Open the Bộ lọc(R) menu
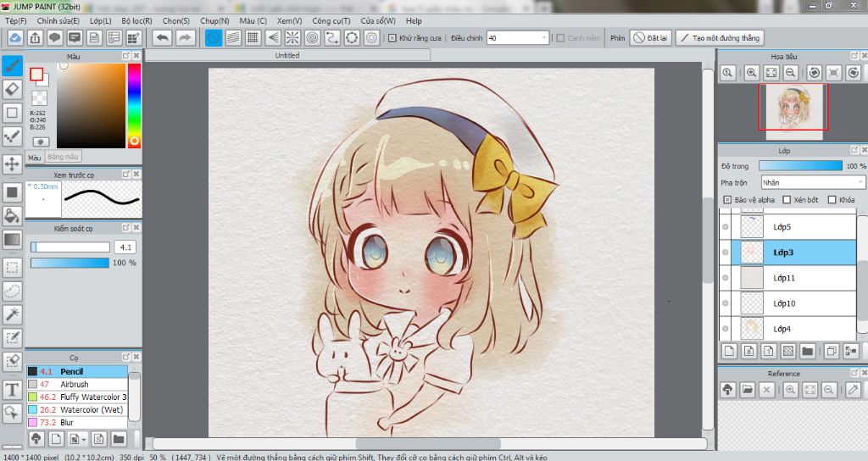 click(136, 21)
